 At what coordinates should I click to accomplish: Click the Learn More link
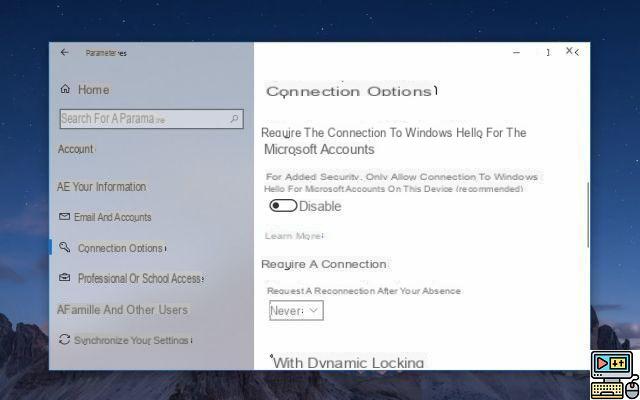294,236
